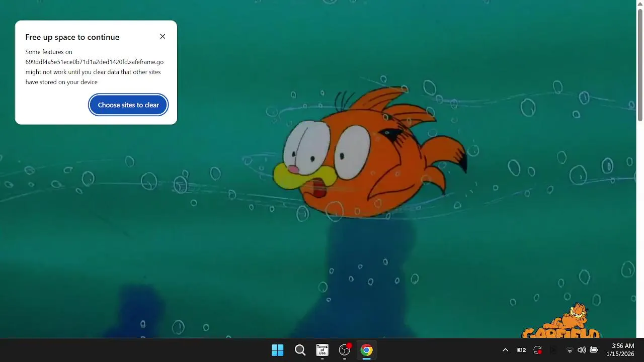Click the Choose sites to clear button
This screenshot has height=362, width=644.
tap(128, 105)
